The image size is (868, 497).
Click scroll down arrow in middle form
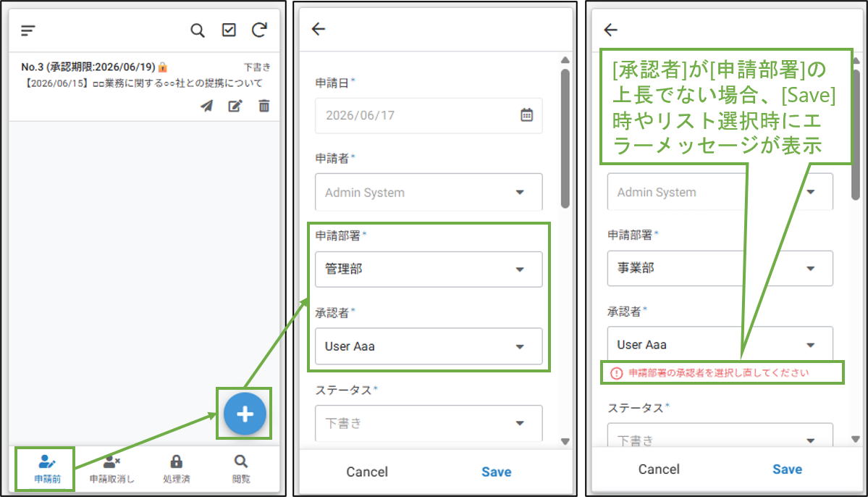565,442
